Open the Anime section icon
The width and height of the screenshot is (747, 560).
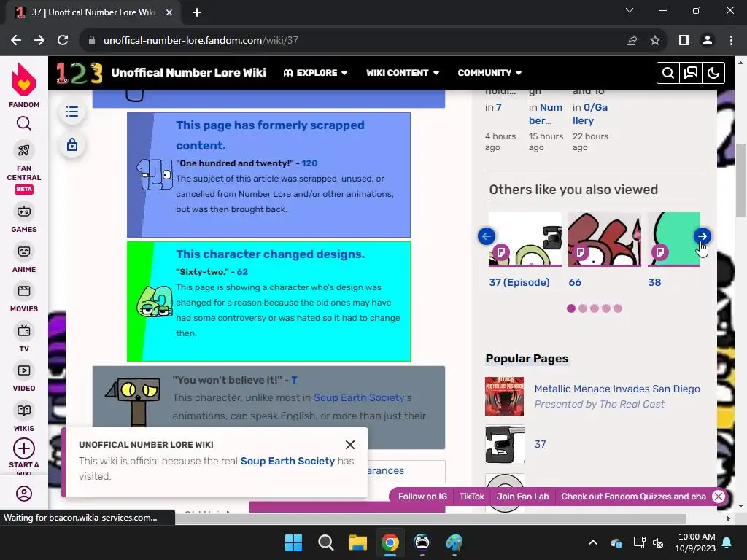tap(24, 252)
